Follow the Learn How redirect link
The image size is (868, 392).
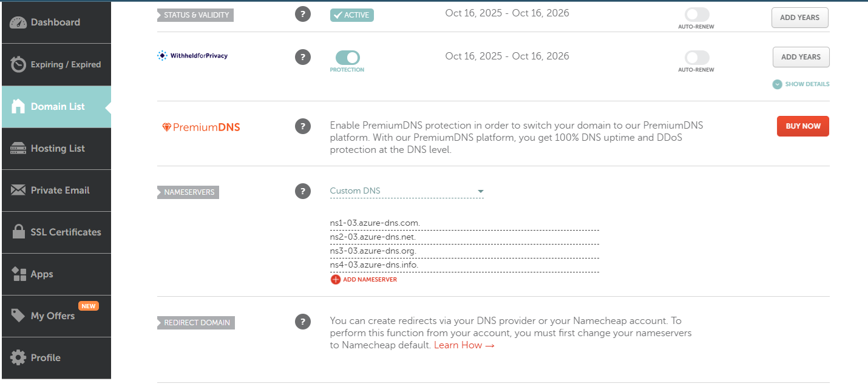click(x=464, y=345)
